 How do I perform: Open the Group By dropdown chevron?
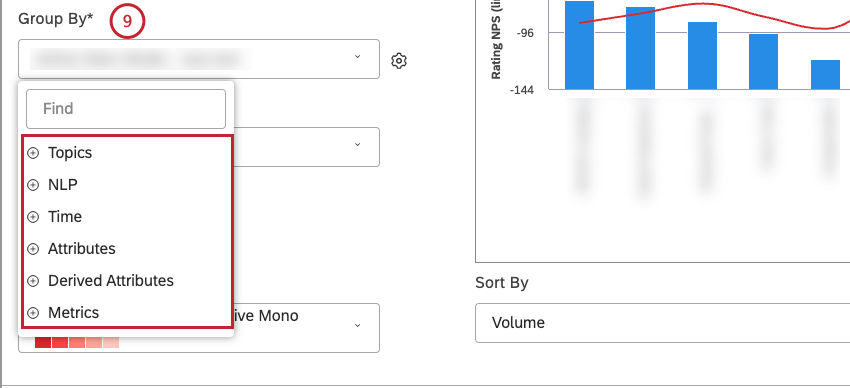[357, 56]
